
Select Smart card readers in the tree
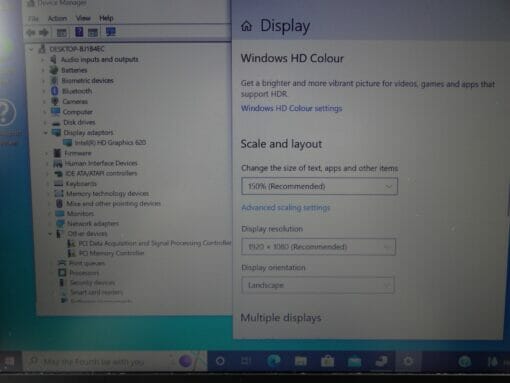click(x=96, y=292)
